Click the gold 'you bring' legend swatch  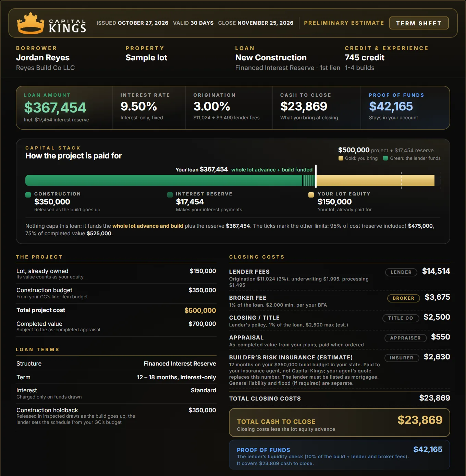tap(341, 158)
